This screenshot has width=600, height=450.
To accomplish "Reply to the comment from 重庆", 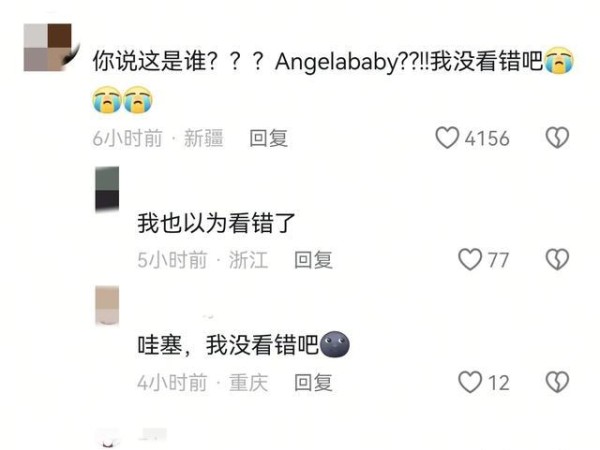I will pos(313,382).
